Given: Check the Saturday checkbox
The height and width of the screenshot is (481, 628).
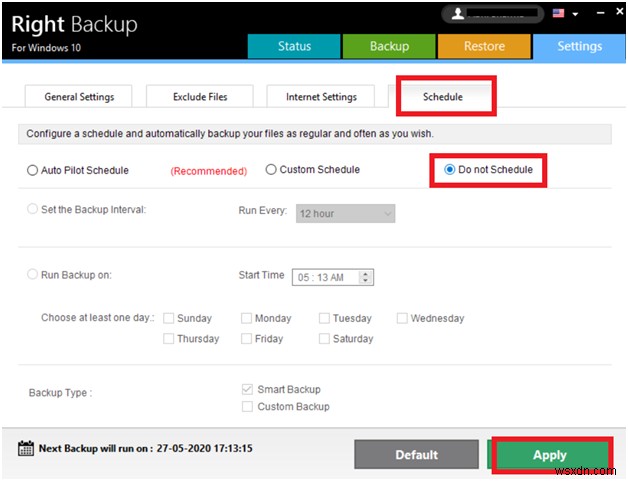Looking at the screenshot, I should point(324,338).
